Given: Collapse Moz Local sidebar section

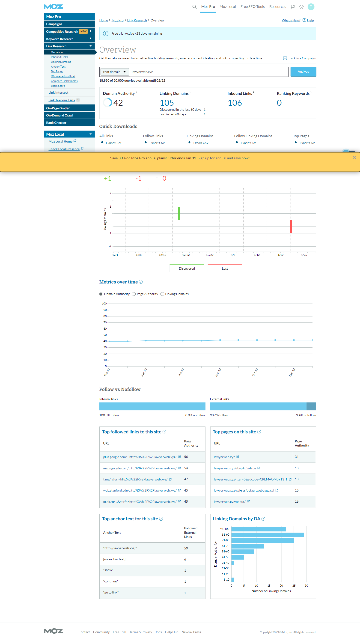Looking at the screenshot, I should point(69,134).
